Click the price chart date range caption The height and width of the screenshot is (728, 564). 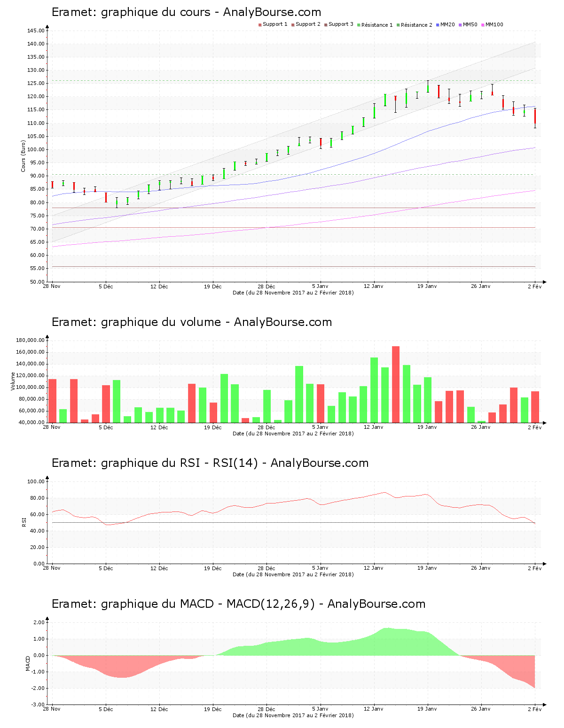pos(293,292)
